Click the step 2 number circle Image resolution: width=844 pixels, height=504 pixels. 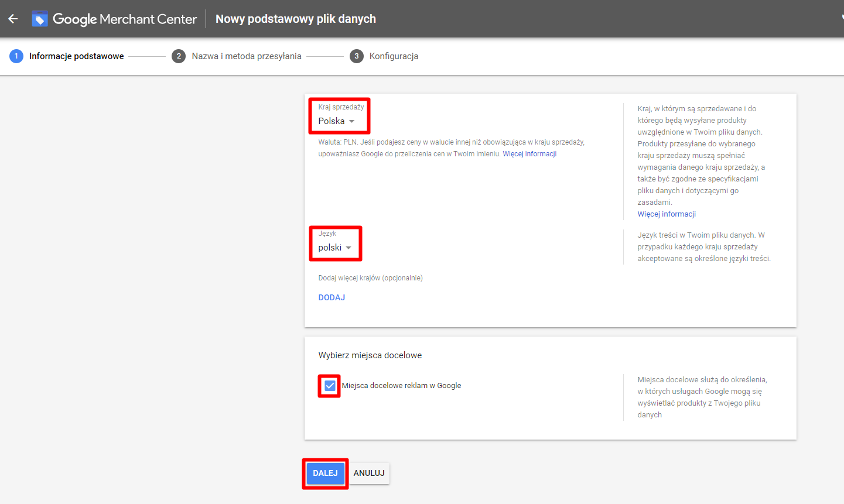click(179, 56)
